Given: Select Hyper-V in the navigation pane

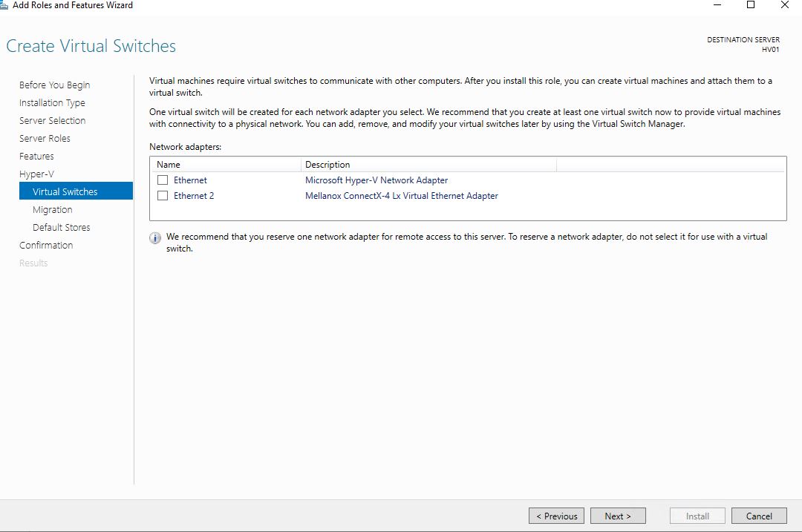Looking at the screenshot, I should [x=36, y=174].
